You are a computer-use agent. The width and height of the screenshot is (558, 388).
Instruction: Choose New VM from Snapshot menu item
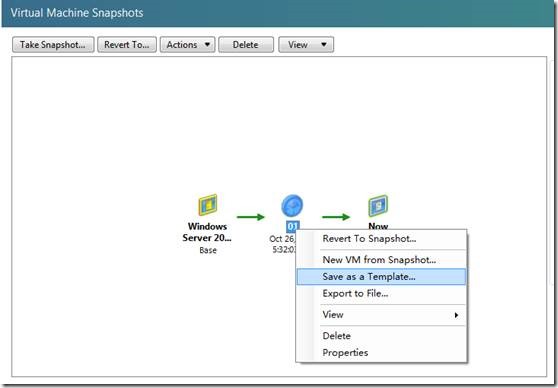[x=381, y=259]
